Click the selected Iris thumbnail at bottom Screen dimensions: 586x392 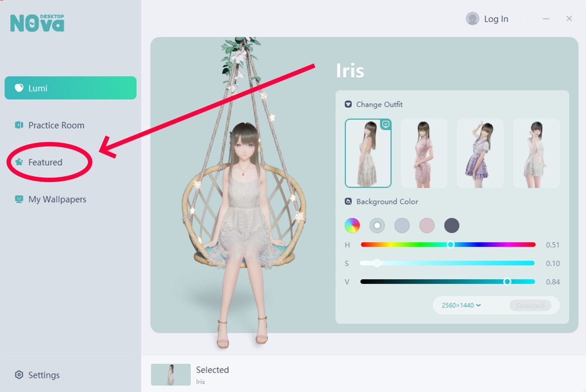coord(171,375)
